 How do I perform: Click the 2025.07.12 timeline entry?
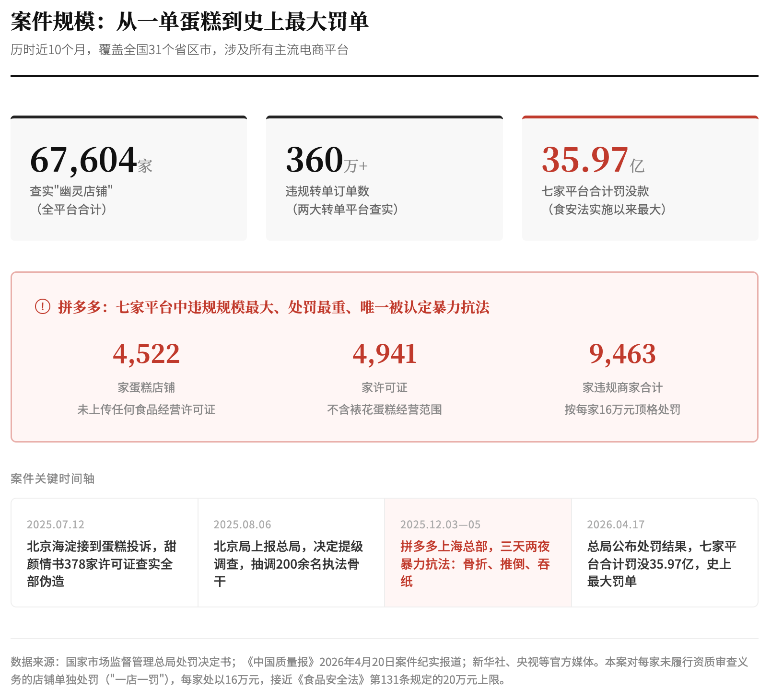104,552
